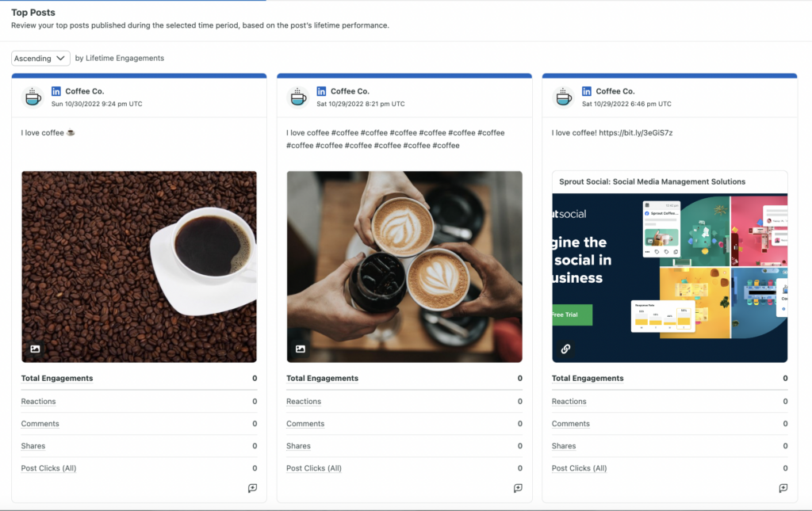Click Total Engagements label on 6:46 pm post

(588, 378)
